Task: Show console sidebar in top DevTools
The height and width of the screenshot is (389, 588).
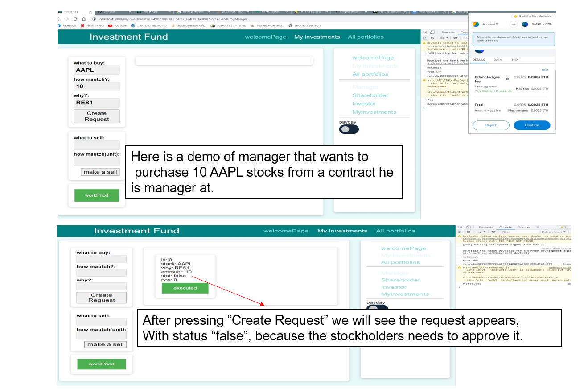Action: [425, 38]
